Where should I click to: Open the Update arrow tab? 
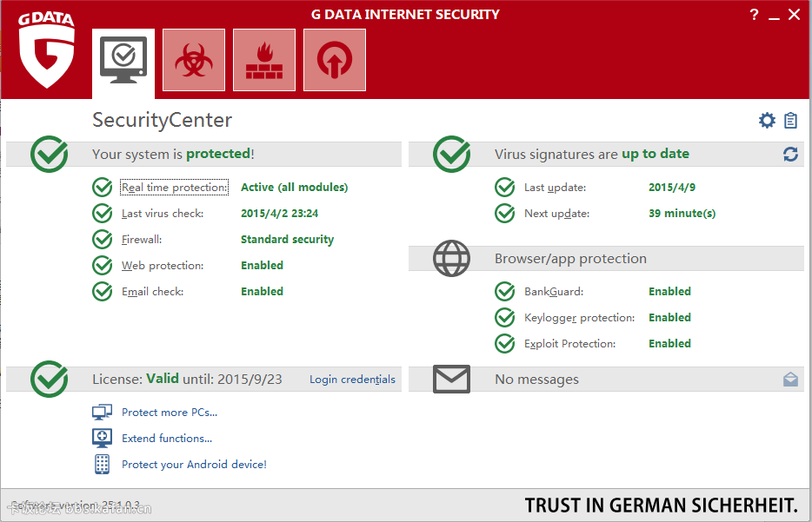[x=335, y=60]
